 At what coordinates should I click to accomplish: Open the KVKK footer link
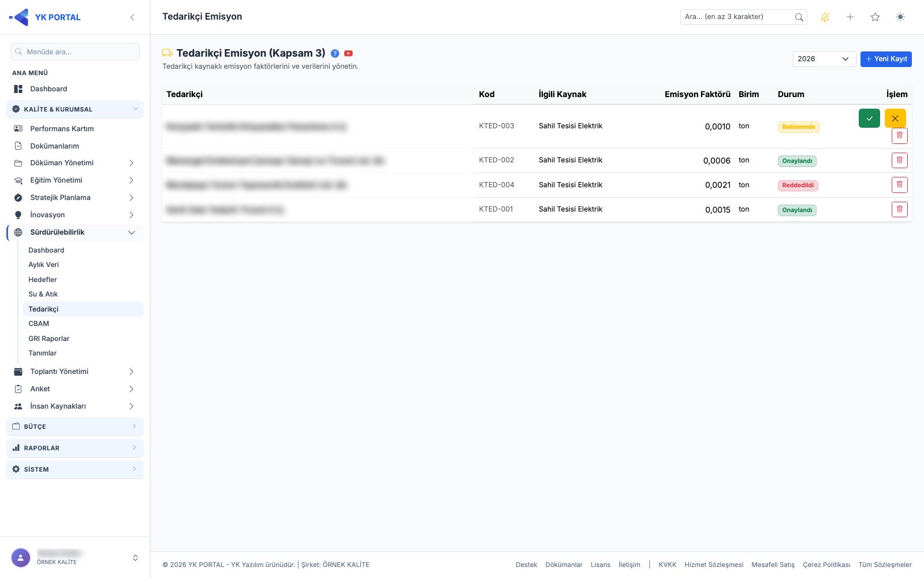[667, 565]
